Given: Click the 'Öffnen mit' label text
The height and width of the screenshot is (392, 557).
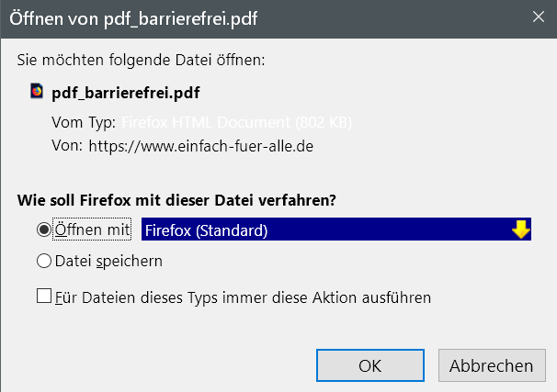Looking at the screenshot, I should [93, 230].
